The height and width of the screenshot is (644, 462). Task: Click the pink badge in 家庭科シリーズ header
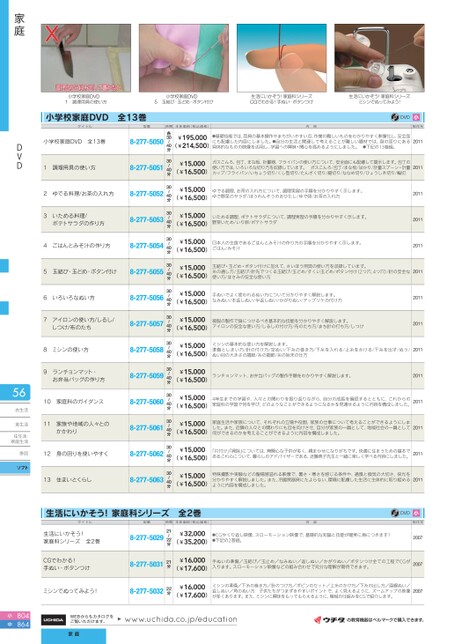pos(416,513)
